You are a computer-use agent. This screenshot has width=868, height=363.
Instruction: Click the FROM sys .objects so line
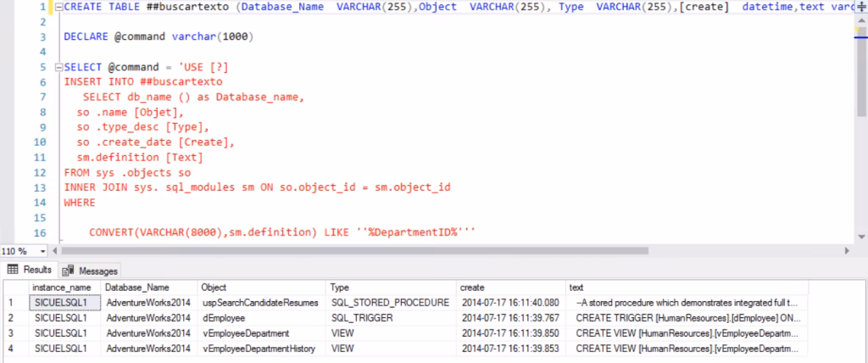pyautogui.click(x=127, y=172)
